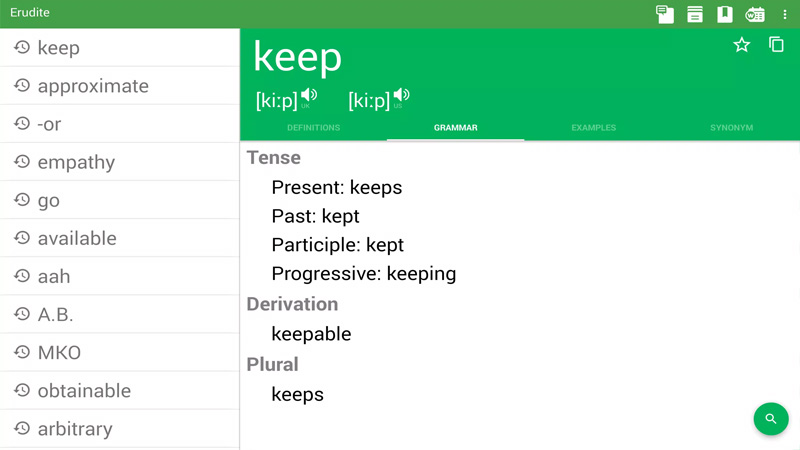Open the three-dot overflow menu
The width and height of the screenshot is (800, 450).
tap(785, 14)
